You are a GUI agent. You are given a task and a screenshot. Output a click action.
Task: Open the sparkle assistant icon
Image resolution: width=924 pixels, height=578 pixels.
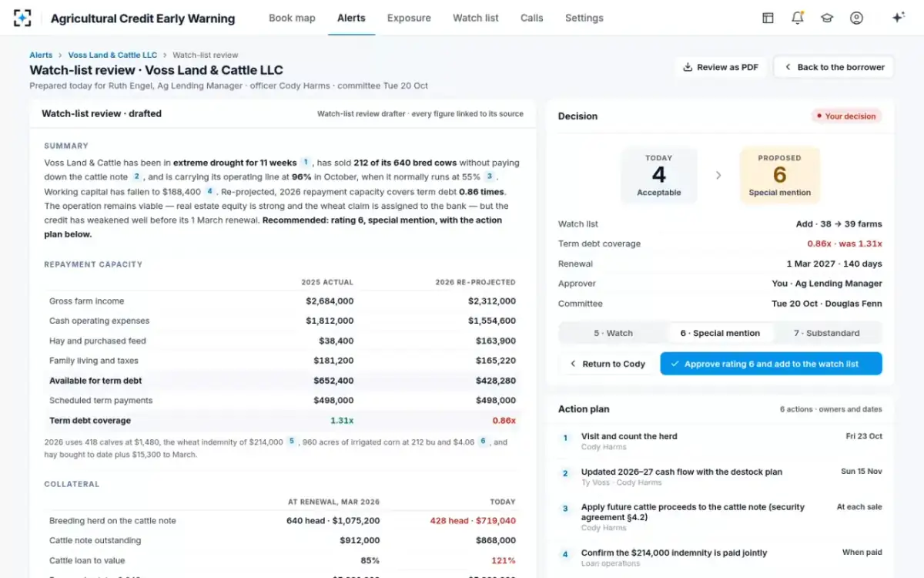tap(898, 18)
